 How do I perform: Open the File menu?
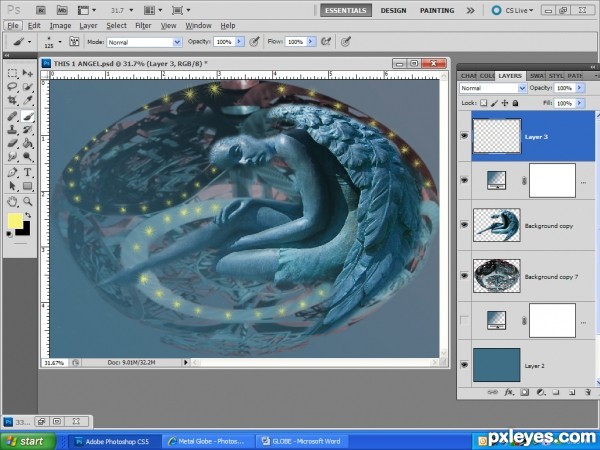pyautogui.click(x=13, y=26)
